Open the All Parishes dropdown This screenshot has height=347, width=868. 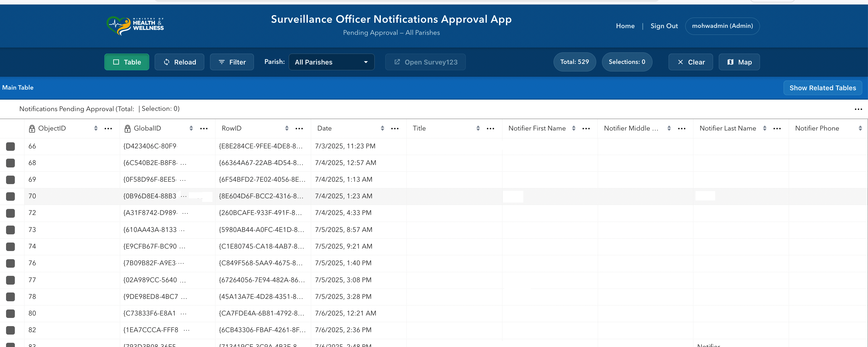[332, 62]
